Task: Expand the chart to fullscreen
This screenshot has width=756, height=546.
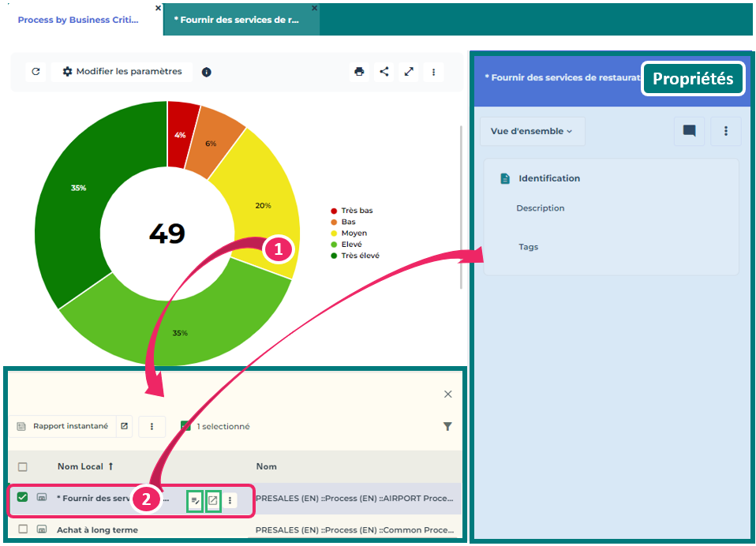Action: tap(409, 72)
